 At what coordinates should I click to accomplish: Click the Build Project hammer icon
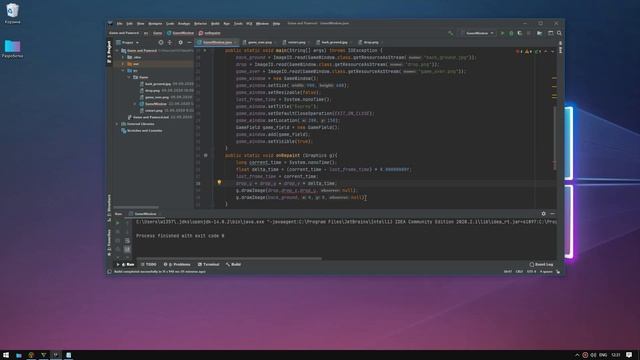(451, 33)
